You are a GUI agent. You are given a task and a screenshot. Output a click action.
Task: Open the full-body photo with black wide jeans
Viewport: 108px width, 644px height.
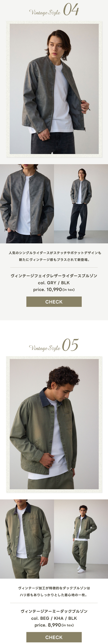pos(81,204)
